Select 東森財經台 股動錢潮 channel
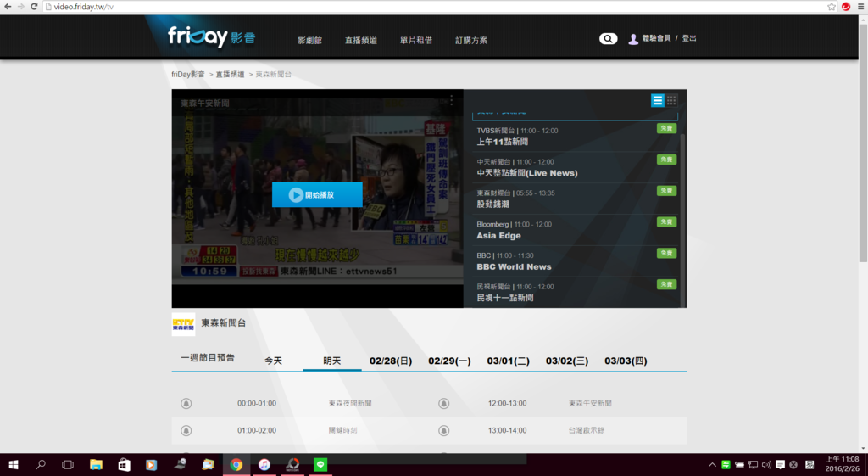The height and width of the screenshot is (476, 868). tap(576, 199)
